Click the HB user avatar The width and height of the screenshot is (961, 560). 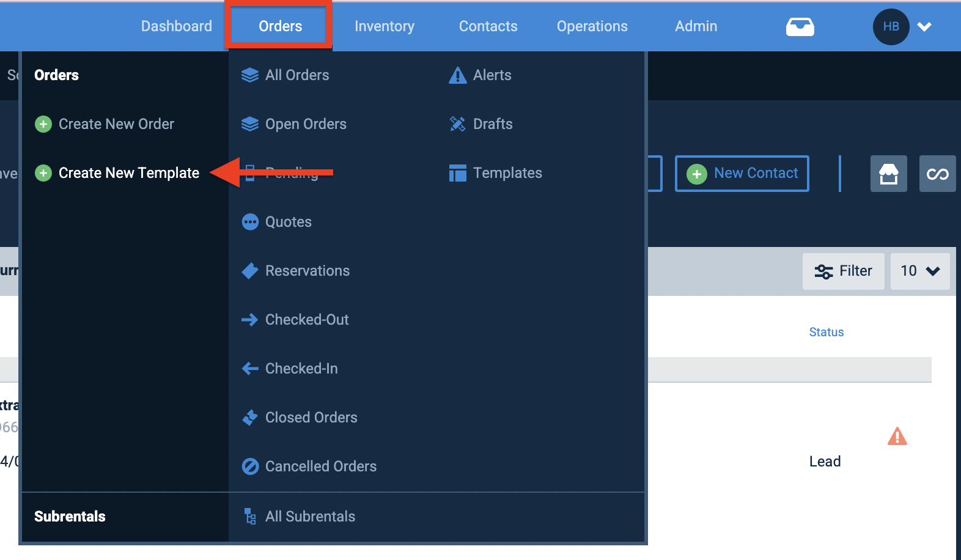point(891,27)
